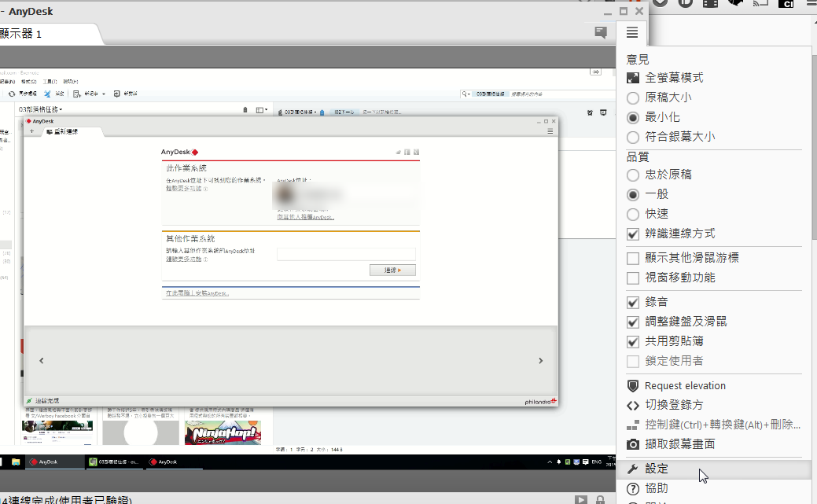Click the new note icon in remote Evernote
Screen dimensions: 817x504
76,94
